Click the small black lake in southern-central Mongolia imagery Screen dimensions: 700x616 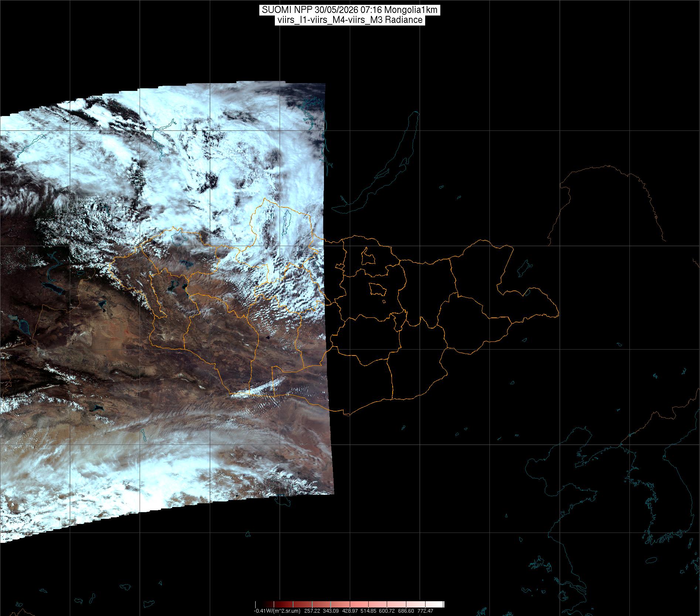[x=267, y=337]
